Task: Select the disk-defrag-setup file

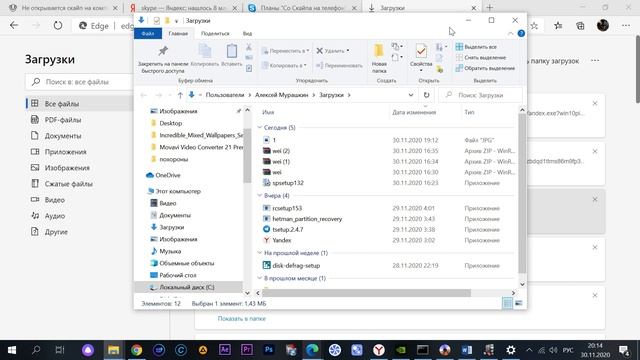Action: 296,265
